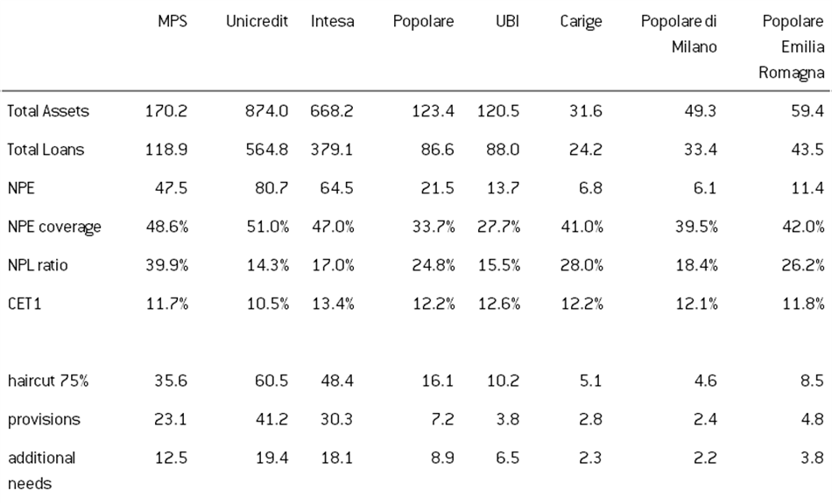The height and width of the screenshot is (504, 832).
Task: Select the Unicredit column header
Action: click(x=256, y=22)
